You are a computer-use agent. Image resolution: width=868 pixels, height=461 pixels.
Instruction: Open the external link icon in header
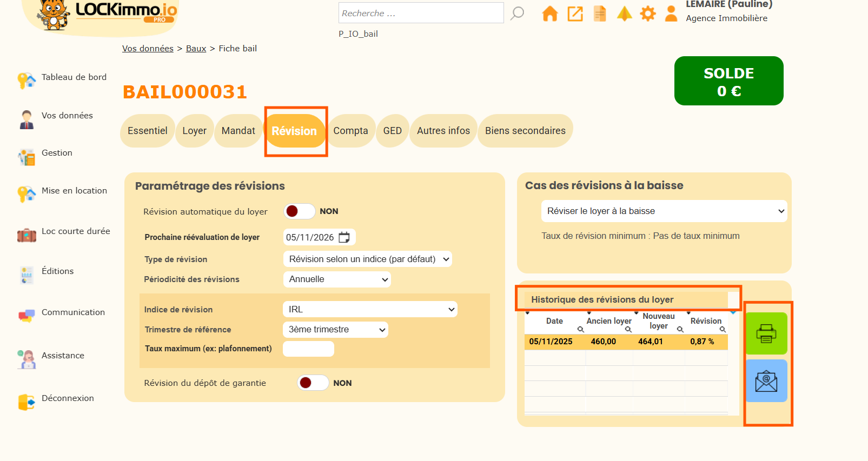pyautogui.click(x=575, y=14)
